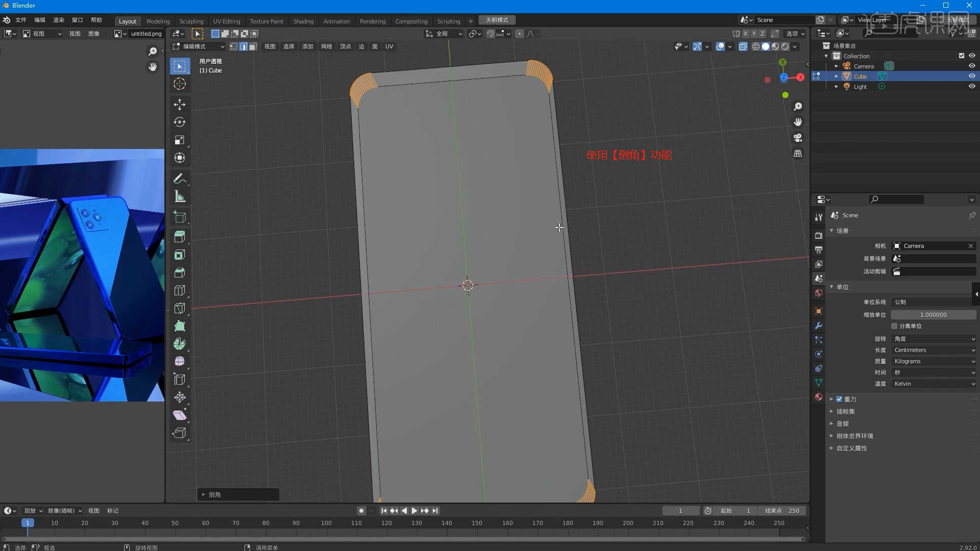Jump to the timeline end frame
The height and width of the screenshot is (551, 980).
click(x=435, y=511)
